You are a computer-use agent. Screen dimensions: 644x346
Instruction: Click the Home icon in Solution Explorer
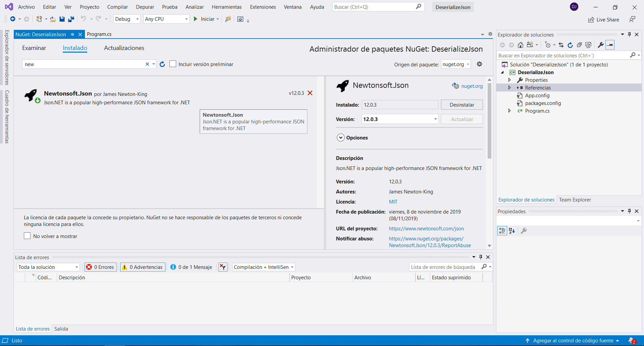coord(520,45)
